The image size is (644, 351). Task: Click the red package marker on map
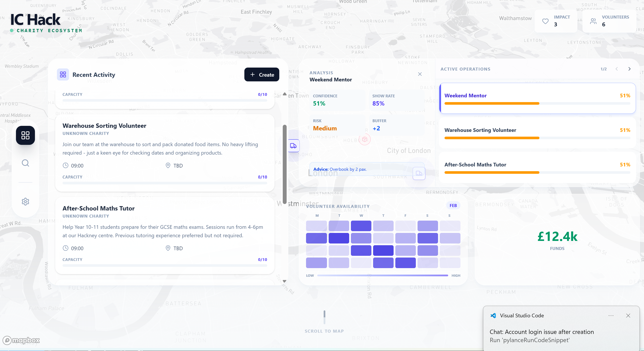click(365, 139)
